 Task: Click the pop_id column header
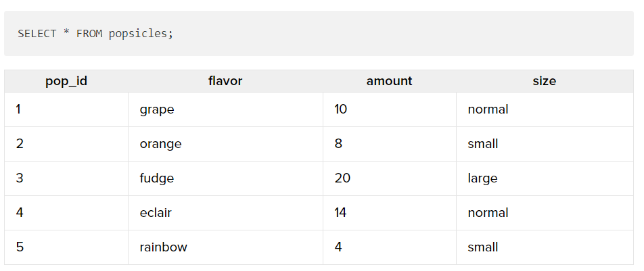(x=66, y=81)
